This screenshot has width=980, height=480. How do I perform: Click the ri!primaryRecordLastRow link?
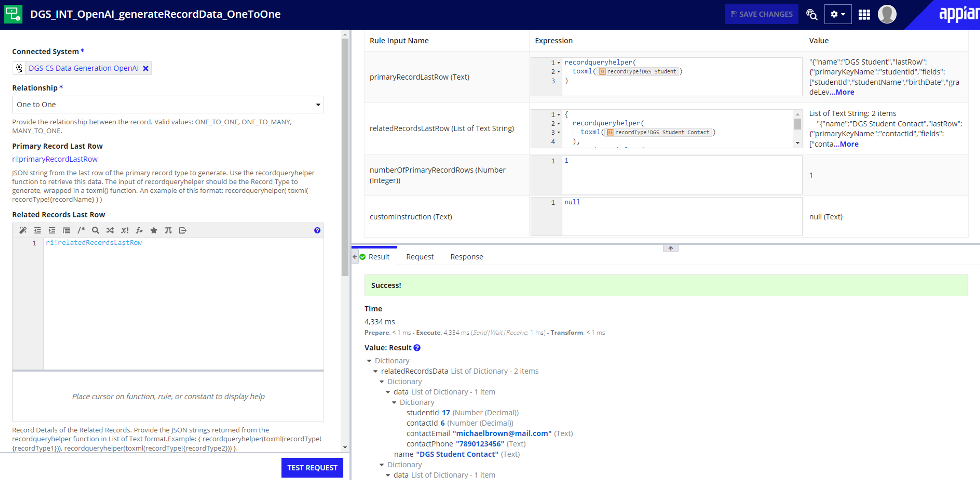pos(55,159)
